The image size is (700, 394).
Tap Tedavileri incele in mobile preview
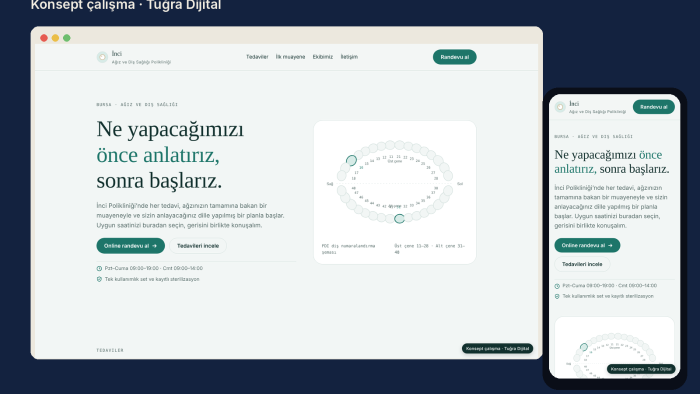coord(582,264)
